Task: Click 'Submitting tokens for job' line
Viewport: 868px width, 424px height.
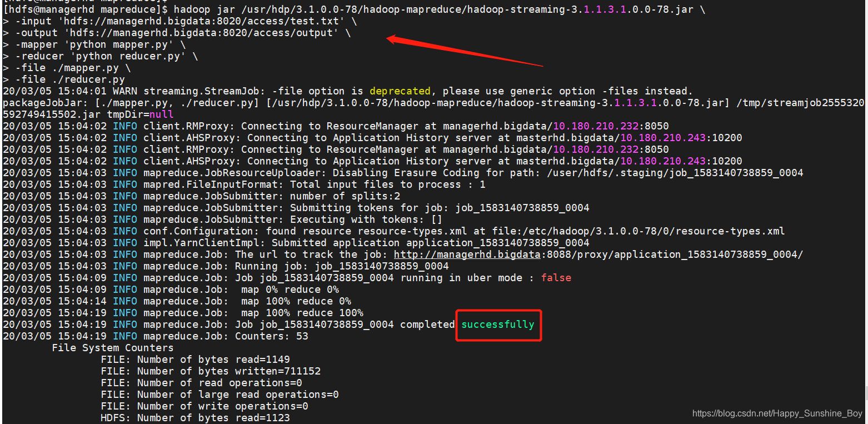Action: (x=296, y=208)
